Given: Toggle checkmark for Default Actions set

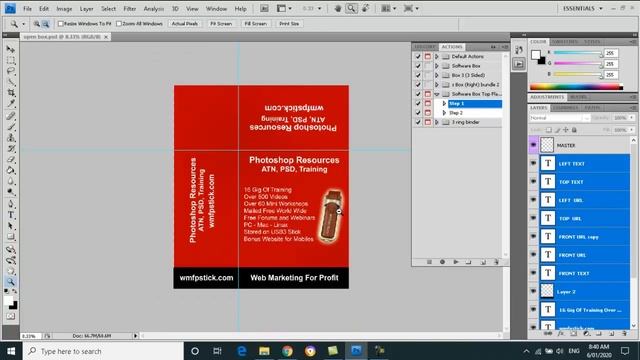Looking at the screenshot, I should point(418,57).
